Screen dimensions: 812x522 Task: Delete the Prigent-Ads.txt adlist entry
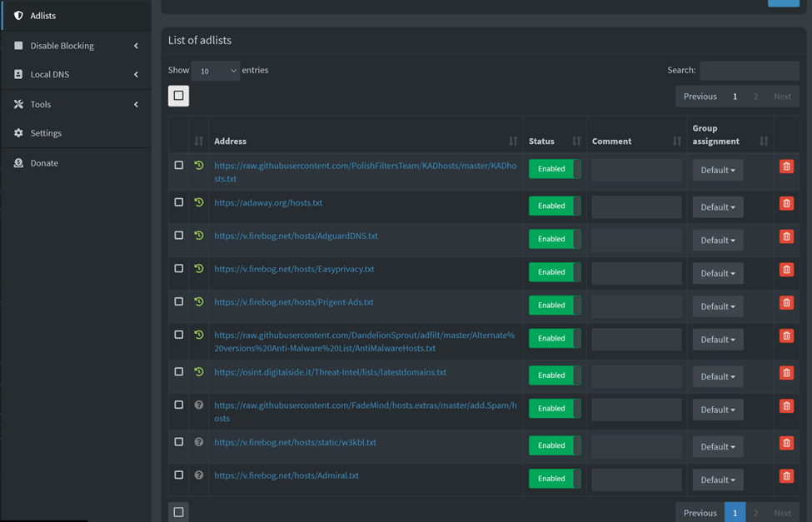(x=785, y=303)
